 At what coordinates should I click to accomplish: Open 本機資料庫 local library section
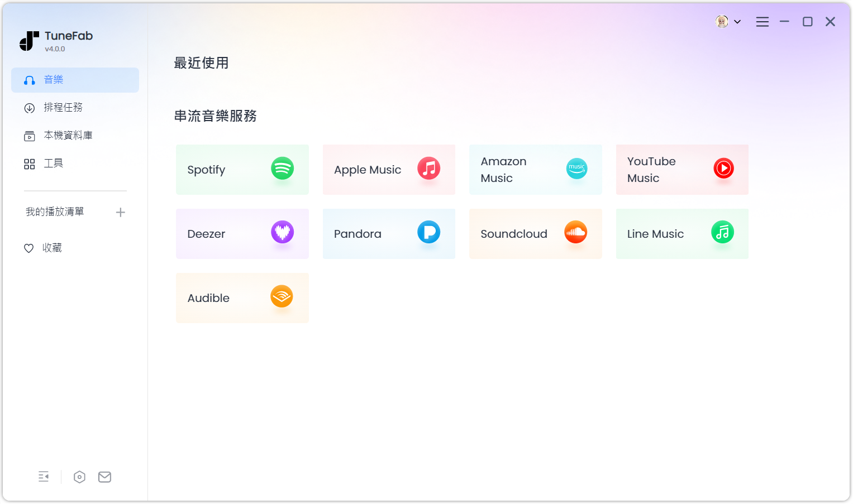pyautogui.click(x=67, y=136)
